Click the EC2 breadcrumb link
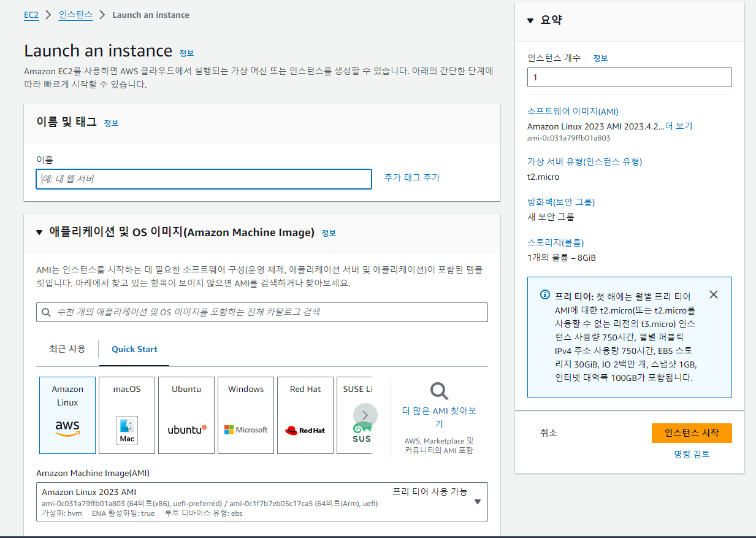Screen dimensions: 756x538 point(31,15)
